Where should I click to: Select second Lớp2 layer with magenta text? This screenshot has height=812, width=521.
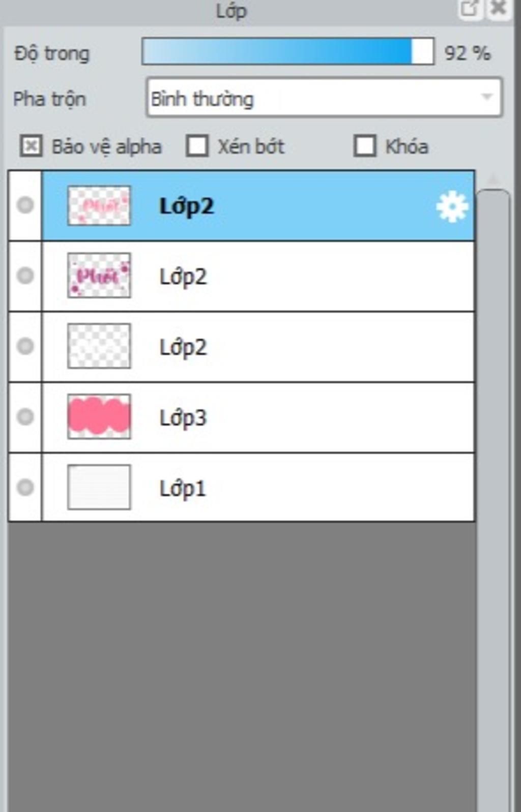(258, 276)
